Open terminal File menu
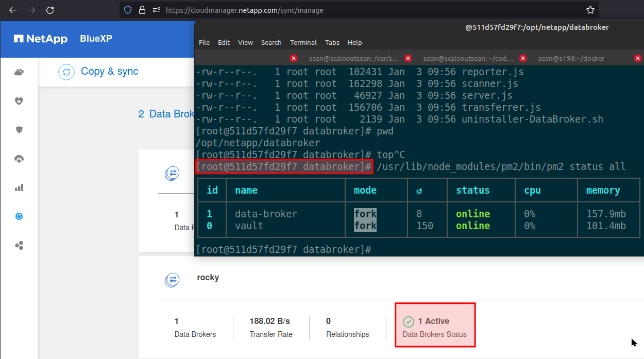The width and height of the screenshot is (644, 359). (x=205, y=42)
